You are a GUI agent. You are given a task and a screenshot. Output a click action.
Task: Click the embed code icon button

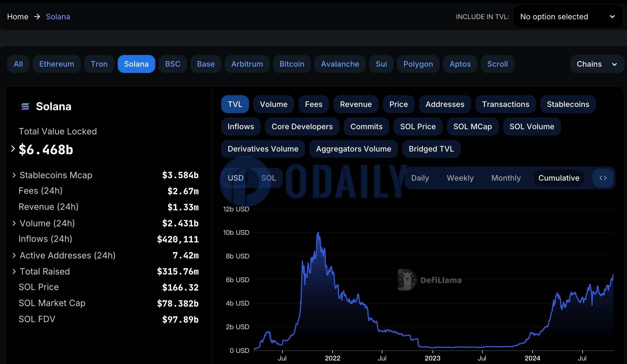[x=603, y=178]
